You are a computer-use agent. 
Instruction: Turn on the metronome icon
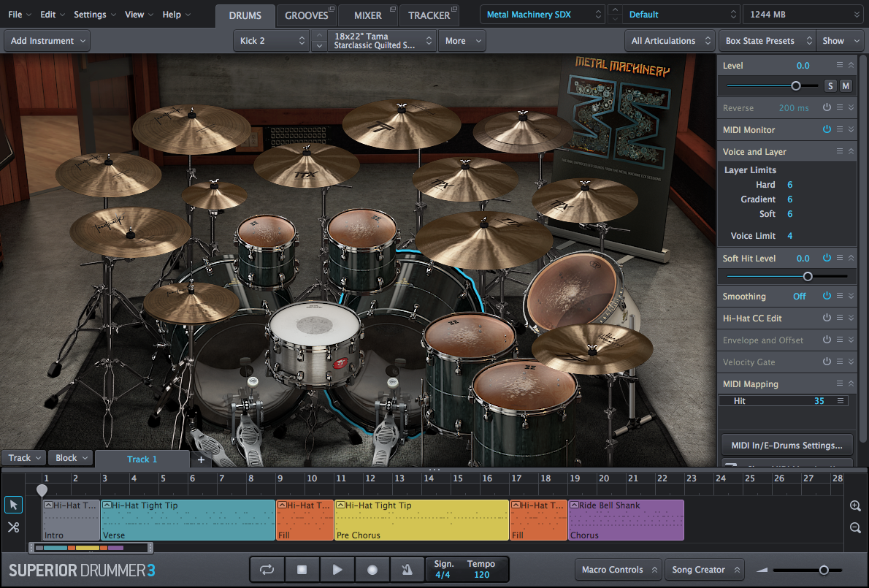pyautogui.click(x=406, y=570)
